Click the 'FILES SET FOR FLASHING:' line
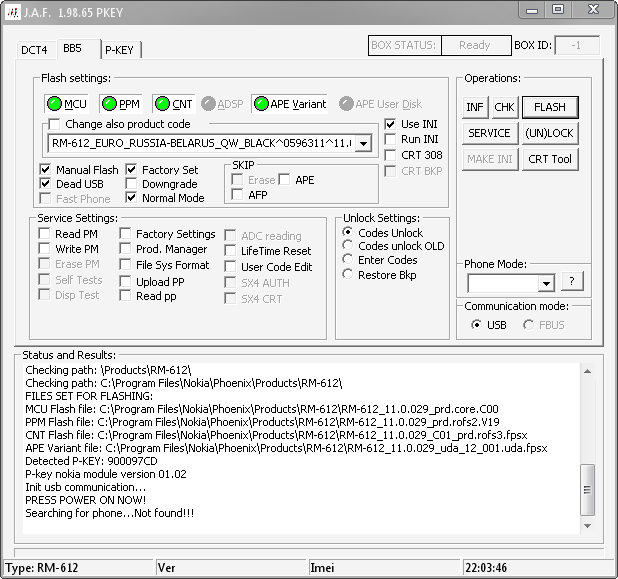Image resolution: width=618 pixels, height=579 pixels. click(x=89, y=396)
